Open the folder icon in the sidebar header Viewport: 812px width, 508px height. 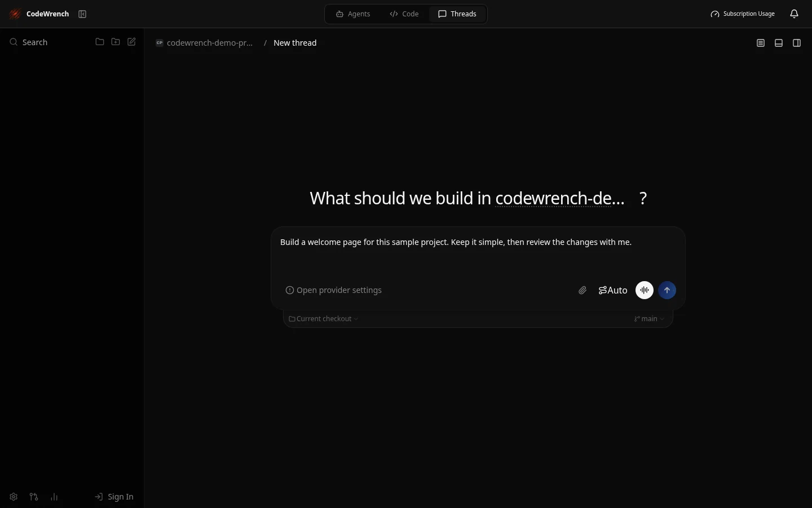(100, 42)
